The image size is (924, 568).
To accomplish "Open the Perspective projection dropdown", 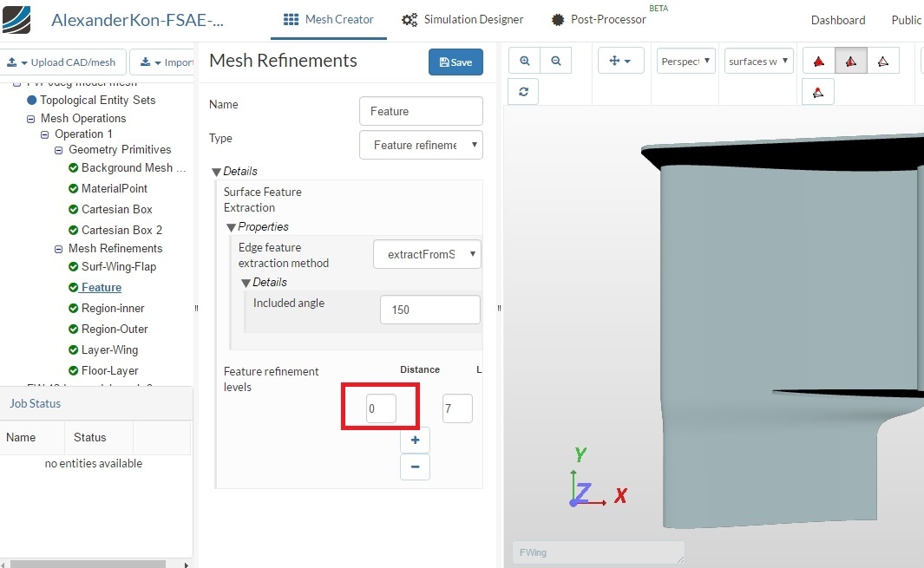I will pos(686,62).
